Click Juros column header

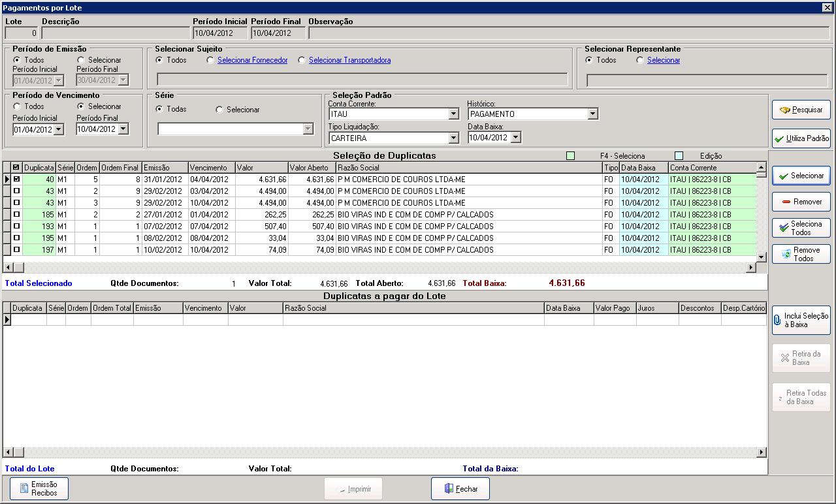(x=657, y=308)
